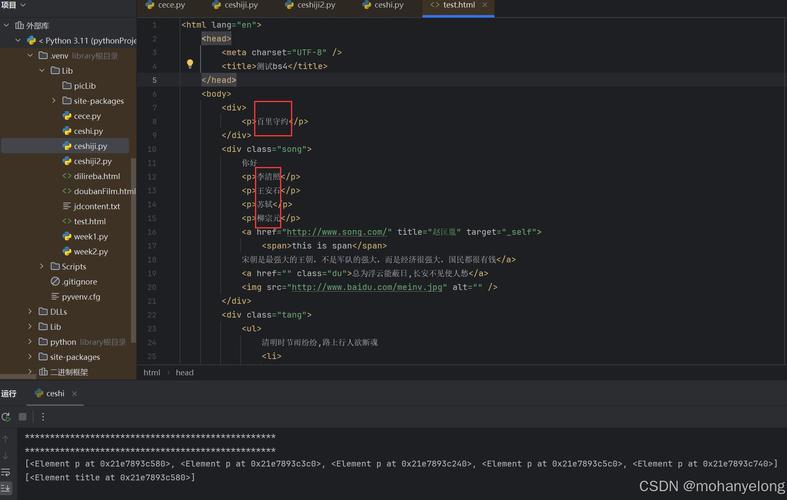Switch to the ceshiji2.py tab

(x=310, y=5)
